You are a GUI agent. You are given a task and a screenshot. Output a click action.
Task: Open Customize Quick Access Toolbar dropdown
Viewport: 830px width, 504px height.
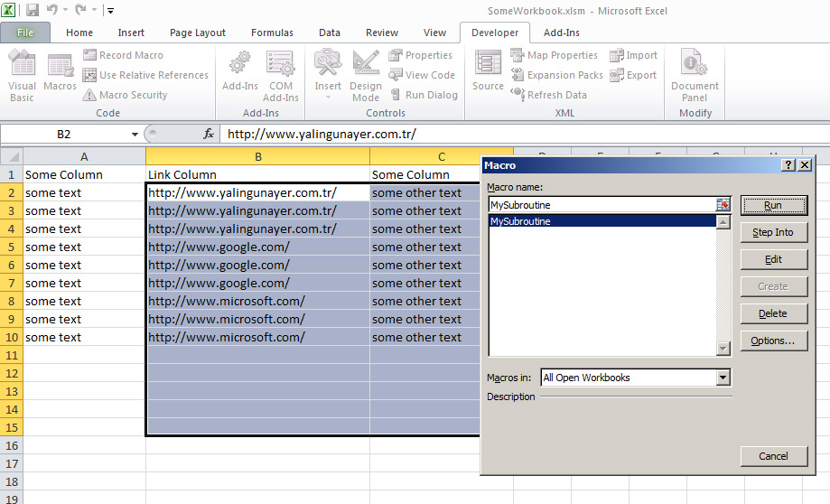point(110,10)
